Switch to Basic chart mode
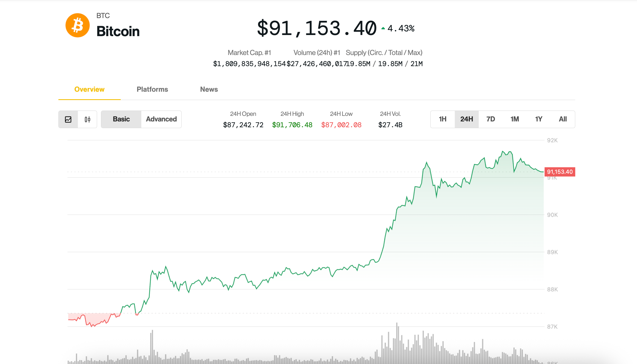 [x=121, y=119]
